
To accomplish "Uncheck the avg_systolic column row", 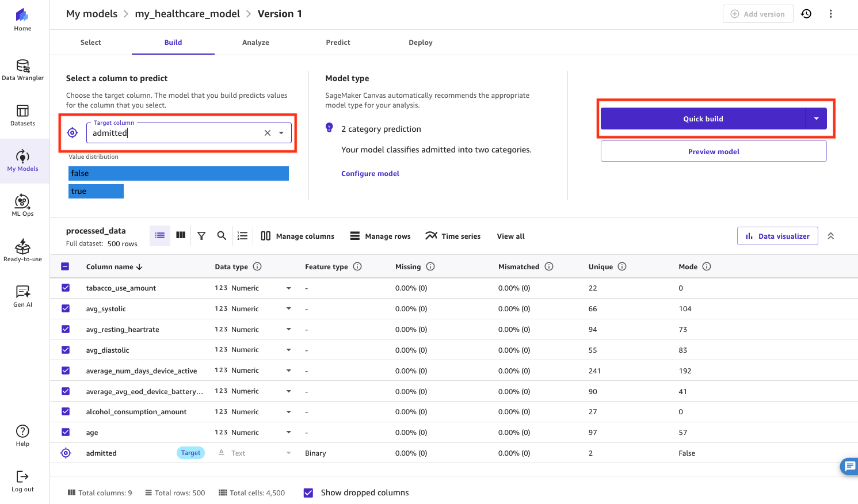I will 65,308.
